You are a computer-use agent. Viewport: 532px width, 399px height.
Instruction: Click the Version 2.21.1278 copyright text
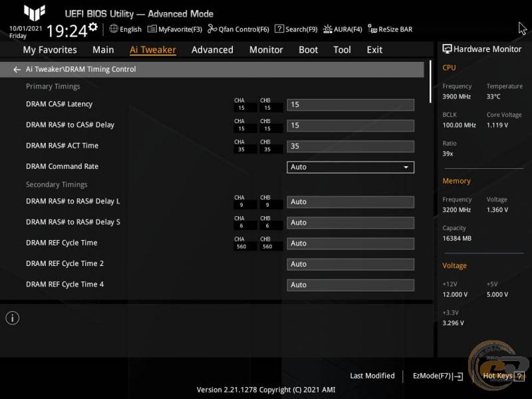(266, 390)
